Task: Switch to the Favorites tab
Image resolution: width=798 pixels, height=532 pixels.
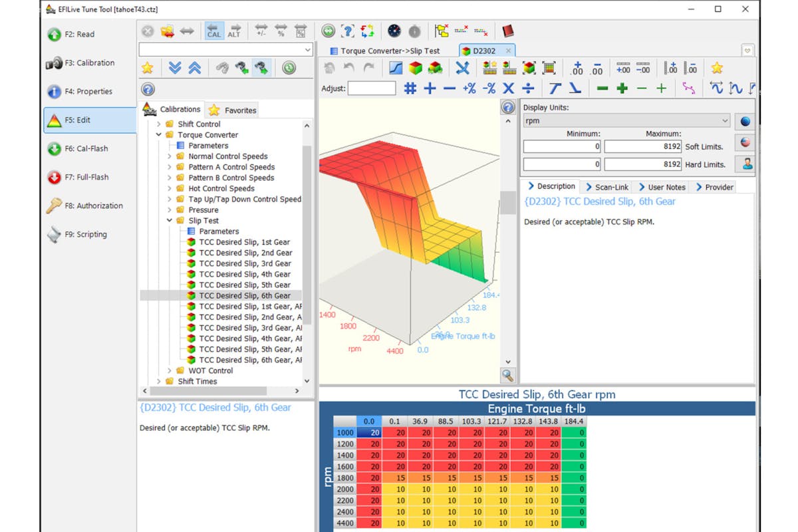Action: (233, 110)
